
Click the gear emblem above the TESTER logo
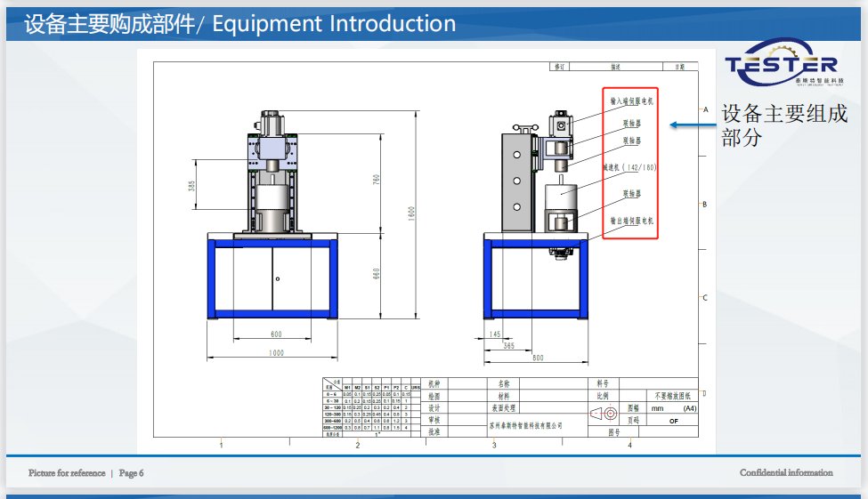click(x=781, y=50)
